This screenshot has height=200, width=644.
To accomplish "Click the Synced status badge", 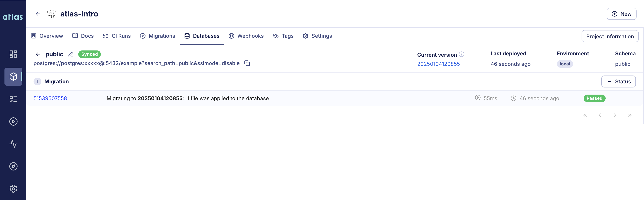I will click(89, 54).
